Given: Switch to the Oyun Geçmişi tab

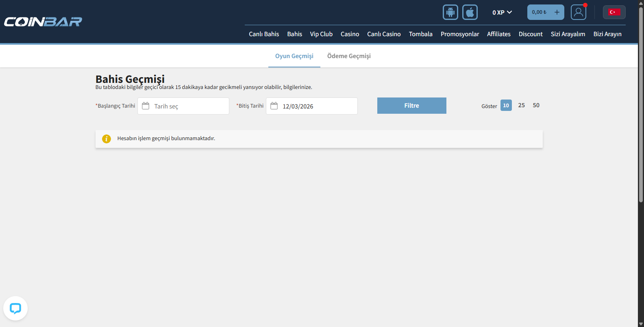Looking at the screenshot, I should 294,56.
